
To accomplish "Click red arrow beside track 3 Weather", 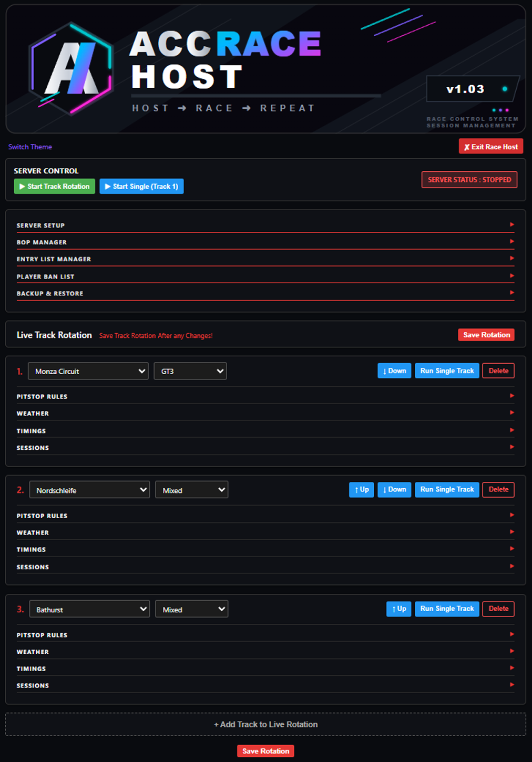I will click(511, 651).
